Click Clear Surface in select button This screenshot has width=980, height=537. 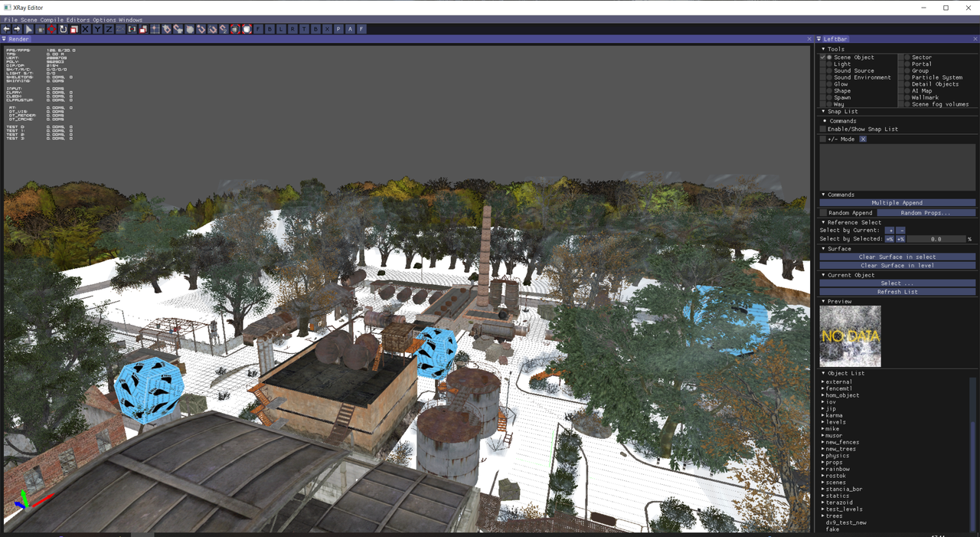pos(897,257)
